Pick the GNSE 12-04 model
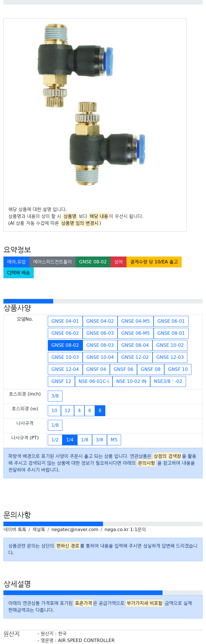The image size is (206, 644). coord(65,369)
